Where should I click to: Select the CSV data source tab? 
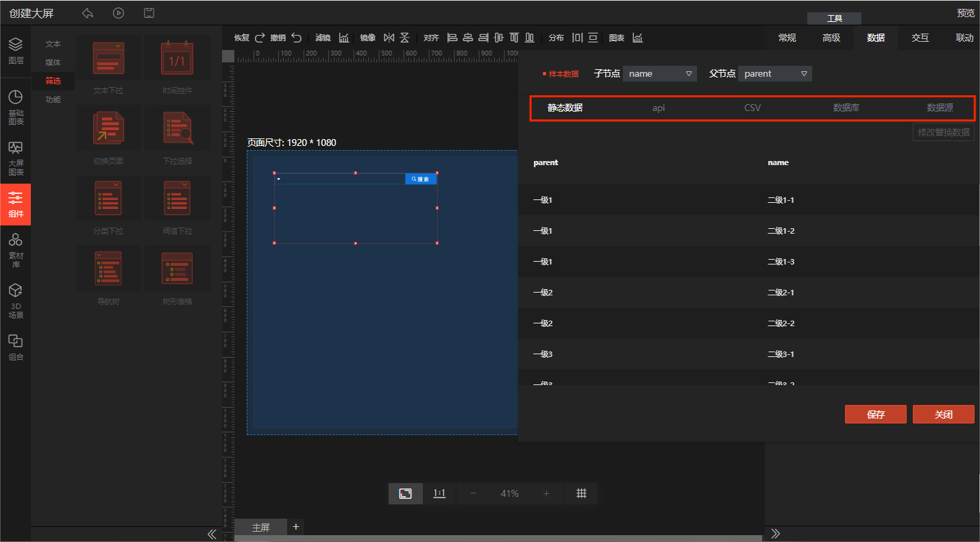click(752, 108)
